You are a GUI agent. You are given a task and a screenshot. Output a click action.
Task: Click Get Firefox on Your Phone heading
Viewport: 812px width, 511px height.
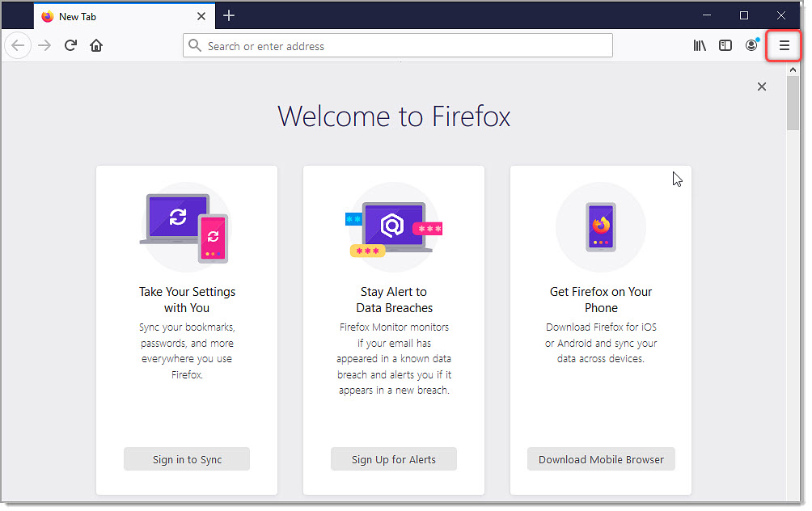(601, 300)
